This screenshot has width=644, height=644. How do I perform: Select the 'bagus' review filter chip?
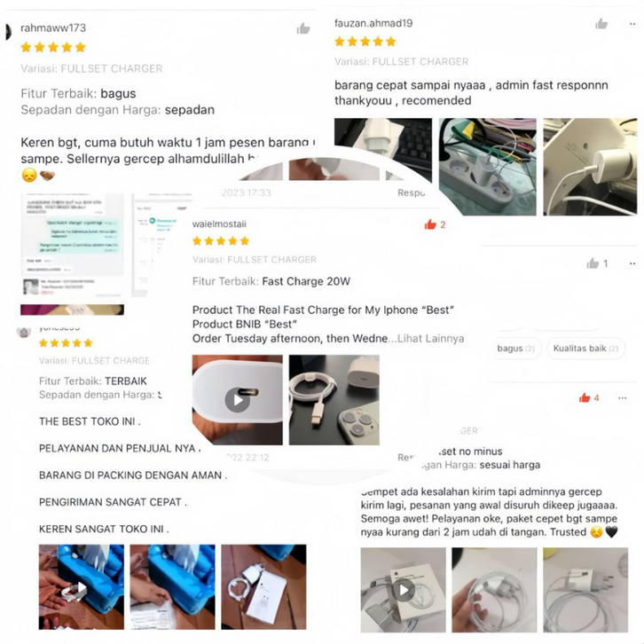point(516,349)
